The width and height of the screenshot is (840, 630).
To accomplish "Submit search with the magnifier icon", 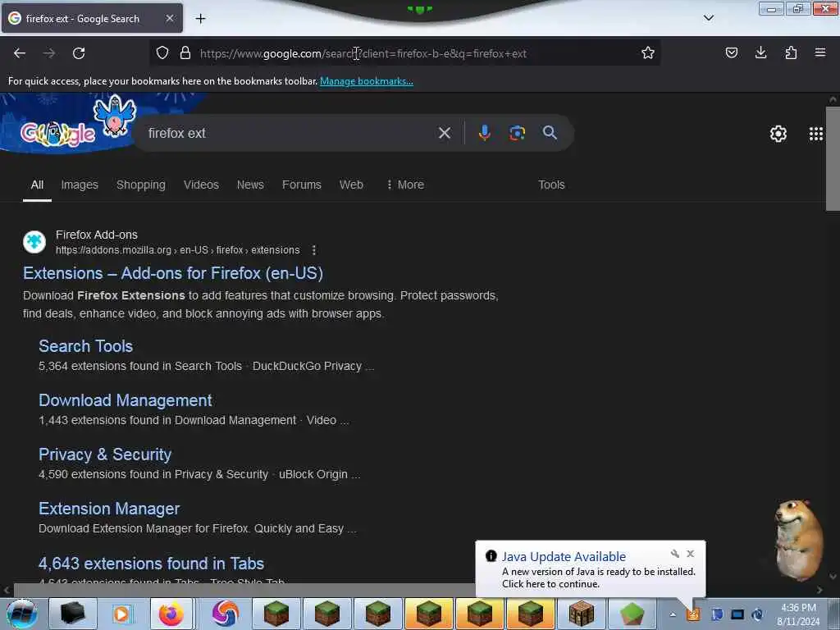I will (550, 132).
